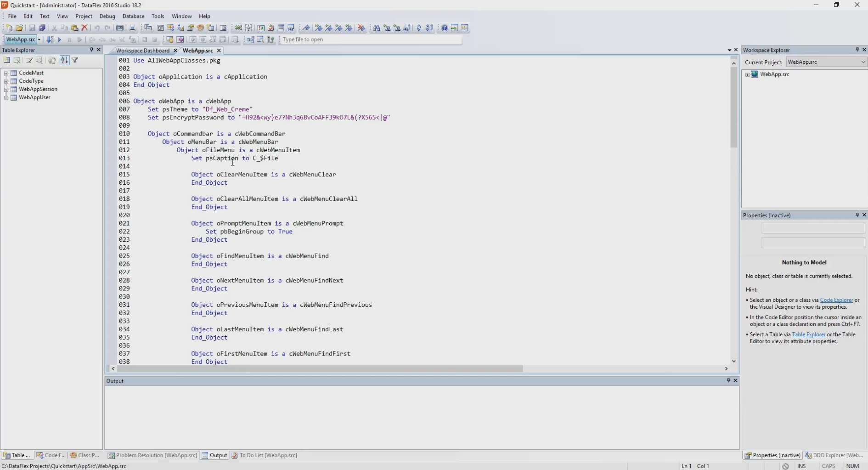Click the Print icon in toolbar
The image size is (868, 470).
tap(132, 28)
